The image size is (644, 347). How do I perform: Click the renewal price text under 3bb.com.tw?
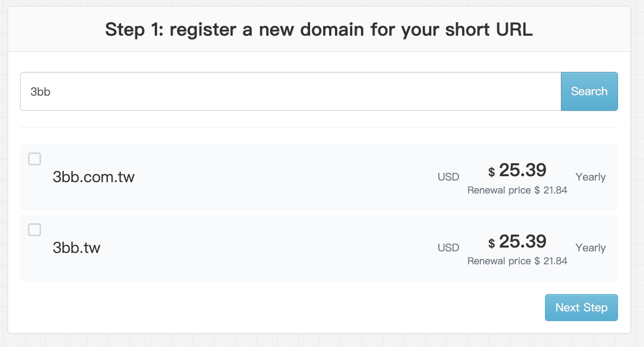pos(517,190)
